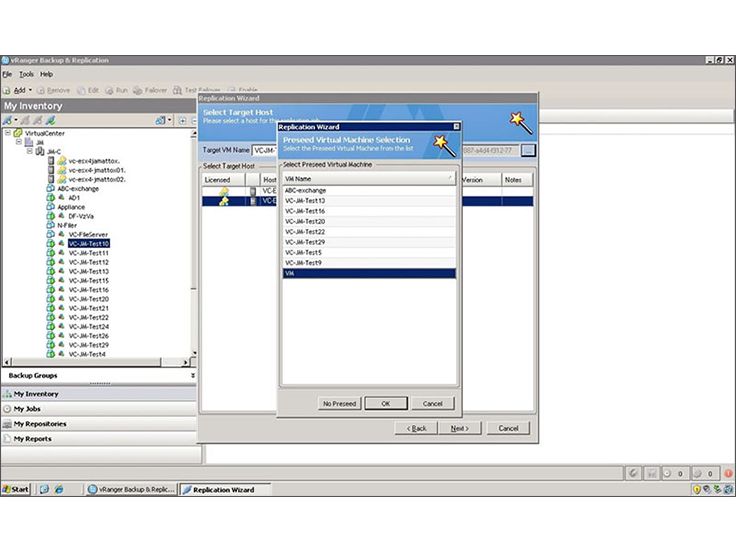The width and height of the screenshot is (736, 552).
Task: Click VM icon beside VC-JM-Test21 in tree
Action: pos(51,308)
